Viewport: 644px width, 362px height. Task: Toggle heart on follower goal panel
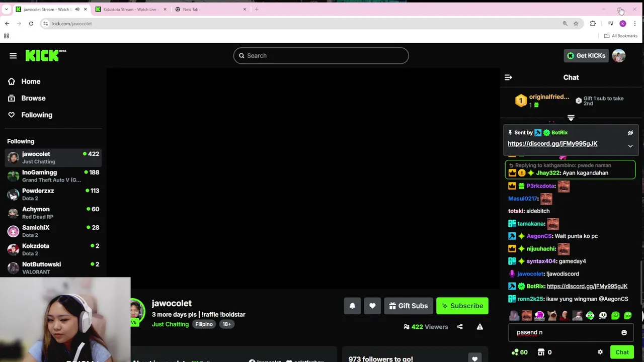click(474, 358)
